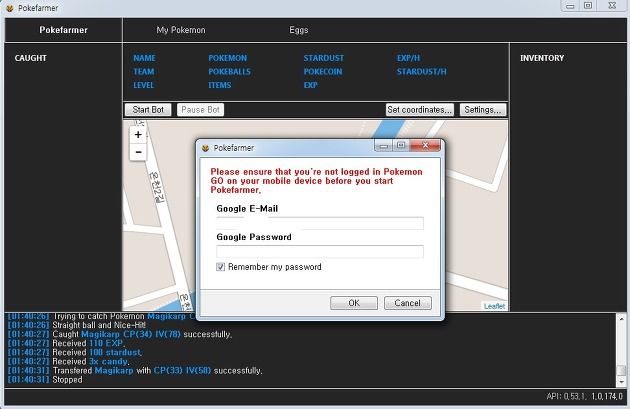Click the 'Stopped' log line
Image resolution: width=630 pixels, height=409 pixels.
pos(45,380)
